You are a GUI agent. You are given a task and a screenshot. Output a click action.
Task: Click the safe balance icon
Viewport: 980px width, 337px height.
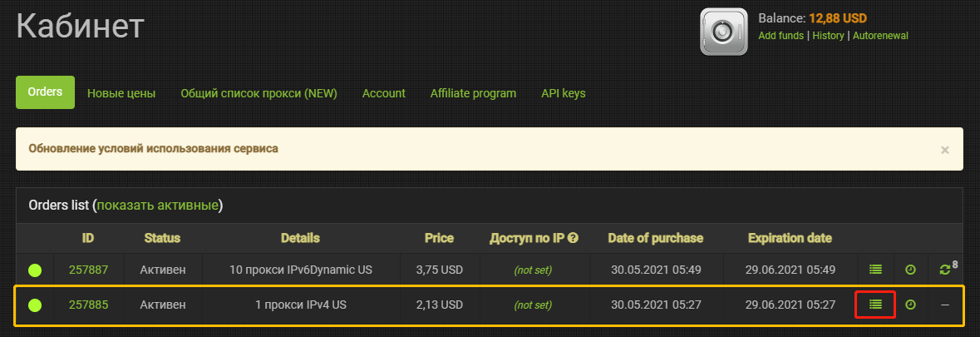pos(724,32)
